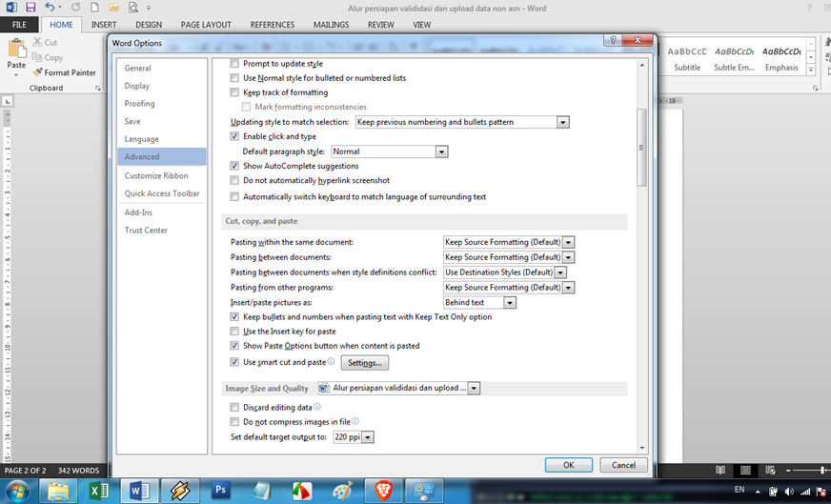Image resolution: width=831 pixels, height=504 pixels.
Task: Open Brave browser from the taskbar
Action: pyautogui.click(x=383, y=492)
